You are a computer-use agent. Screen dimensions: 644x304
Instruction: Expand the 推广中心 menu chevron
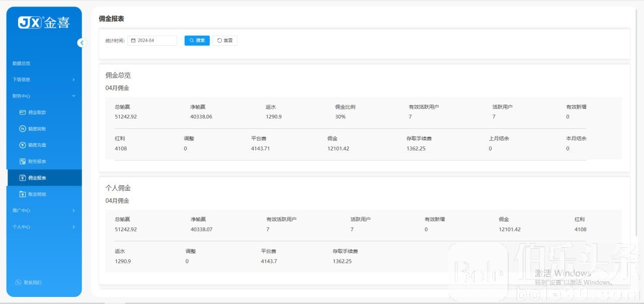click(x=73, y=210)
